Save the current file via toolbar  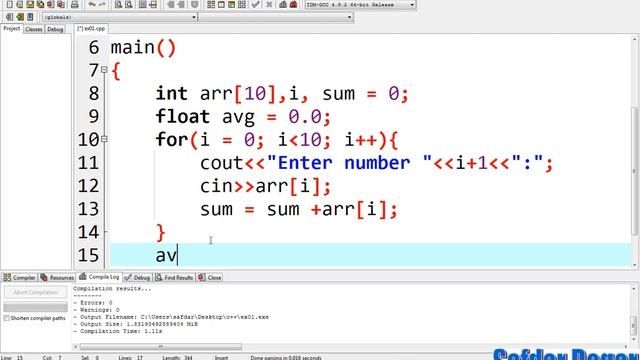coord(30,4)
